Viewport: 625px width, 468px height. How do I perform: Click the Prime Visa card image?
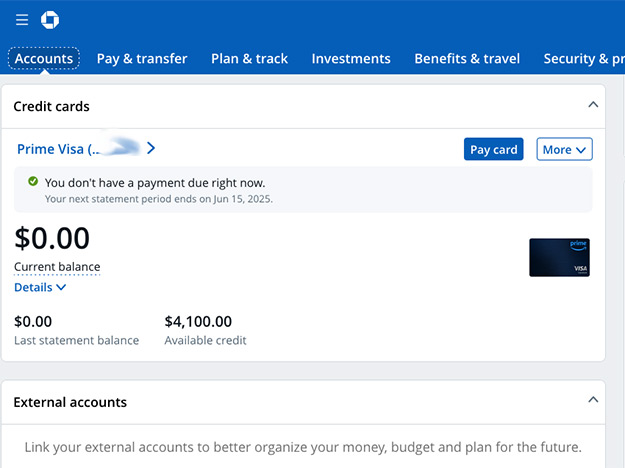559,258
